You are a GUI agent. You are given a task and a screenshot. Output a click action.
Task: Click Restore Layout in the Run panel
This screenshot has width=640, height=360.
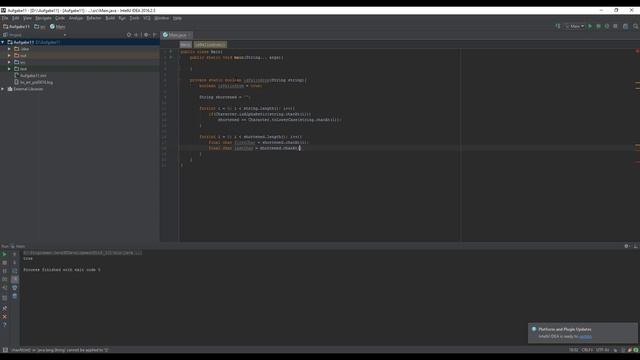click(x=4, y=298)
